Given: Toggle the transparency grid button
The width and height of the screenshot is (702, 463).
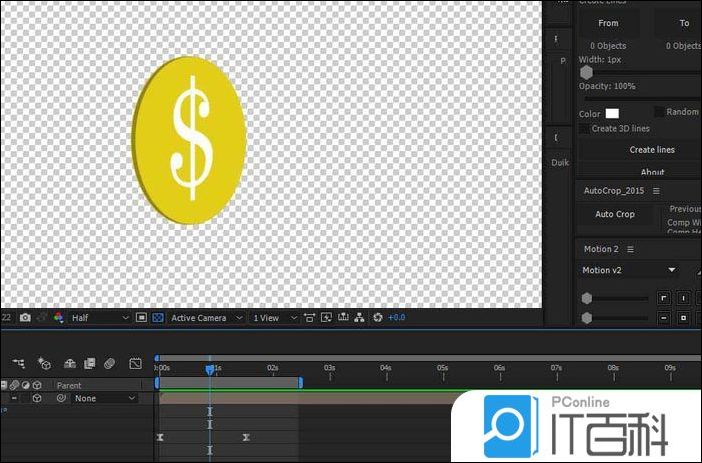Looking at the screenshot, I should 158,317.
